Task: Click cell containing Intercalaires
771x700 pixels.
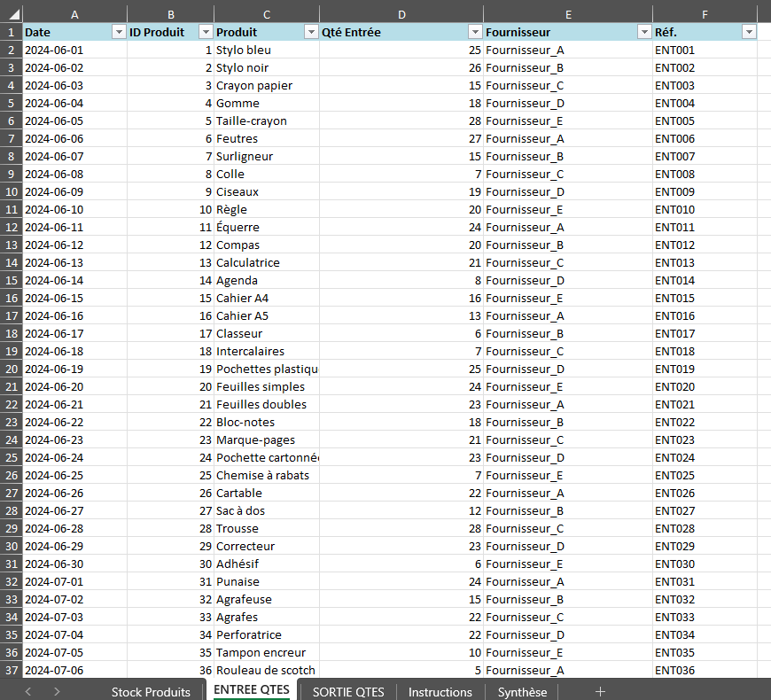Action: point(267,352)
